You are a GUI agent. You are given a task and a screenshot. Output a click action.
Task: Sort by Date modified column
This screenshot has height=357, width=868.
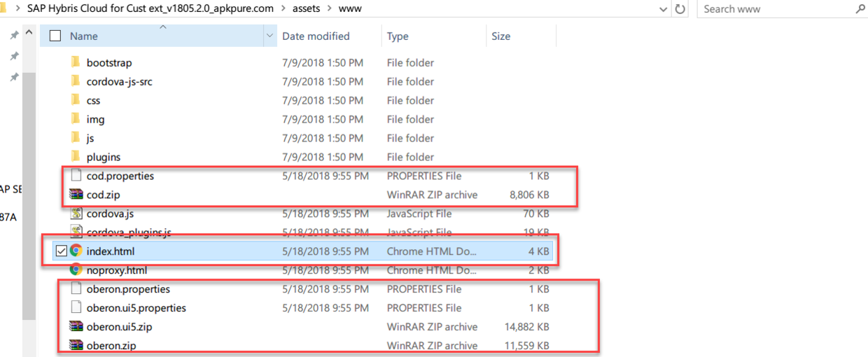(316, 36)
